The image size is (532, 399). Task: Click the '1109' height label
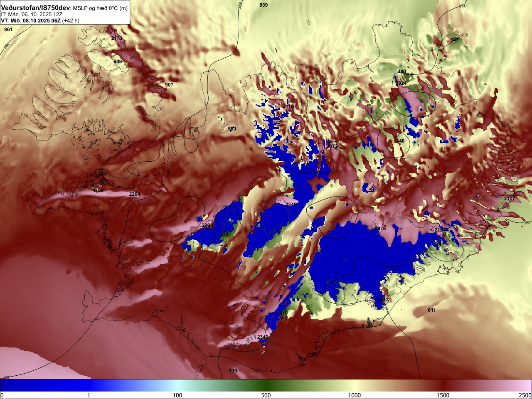click(98, 190)
